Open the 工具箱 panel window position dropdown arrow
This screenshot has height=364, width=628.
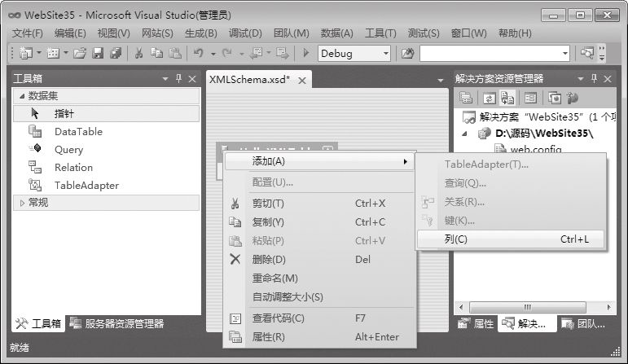165,79
